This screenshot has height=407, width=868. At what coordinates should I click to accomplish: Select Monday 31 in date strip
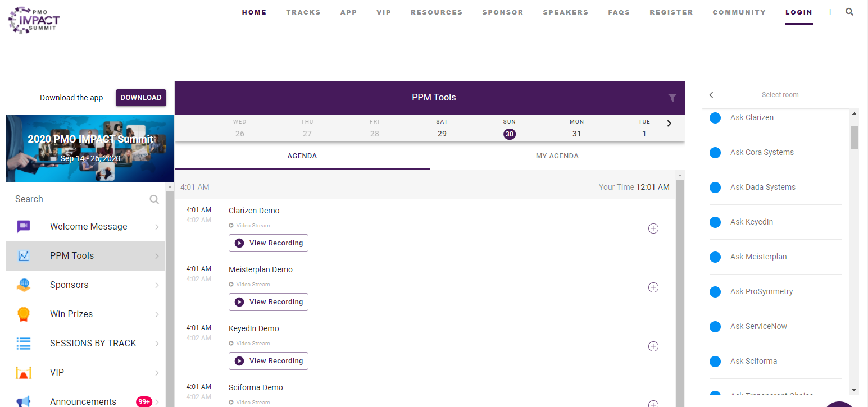pyautogui.click(x=577, y=129)
